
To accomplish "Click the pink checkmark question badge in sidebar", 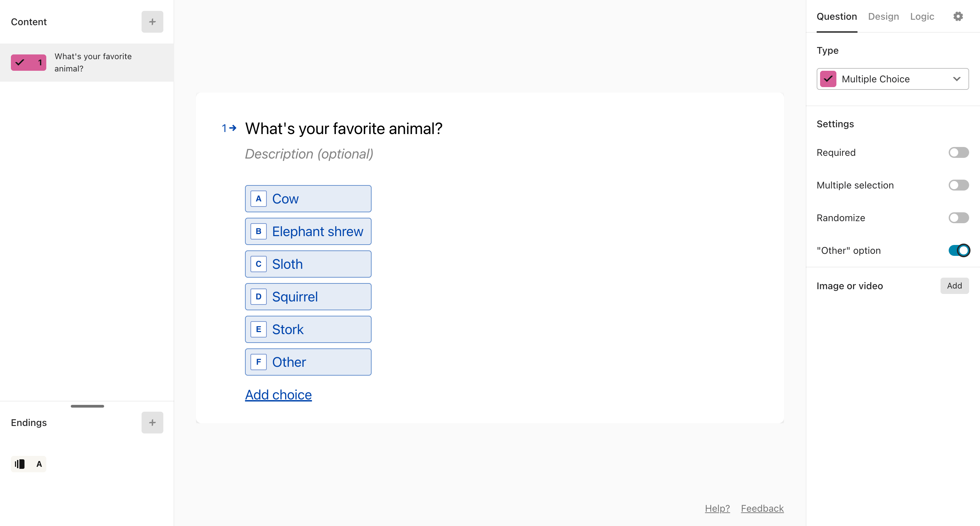I will [29, 62].
